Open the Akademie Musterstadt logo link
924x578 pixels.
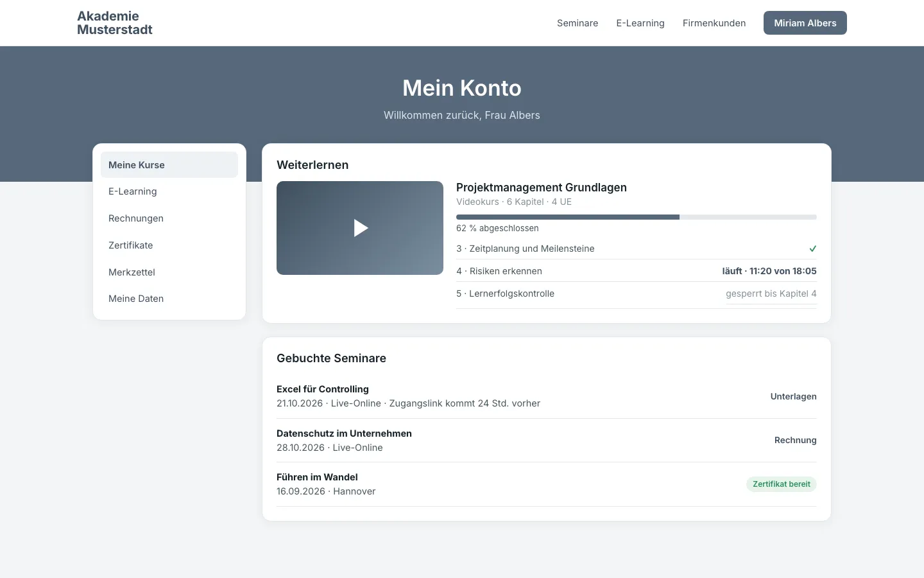tap(115, 23)
